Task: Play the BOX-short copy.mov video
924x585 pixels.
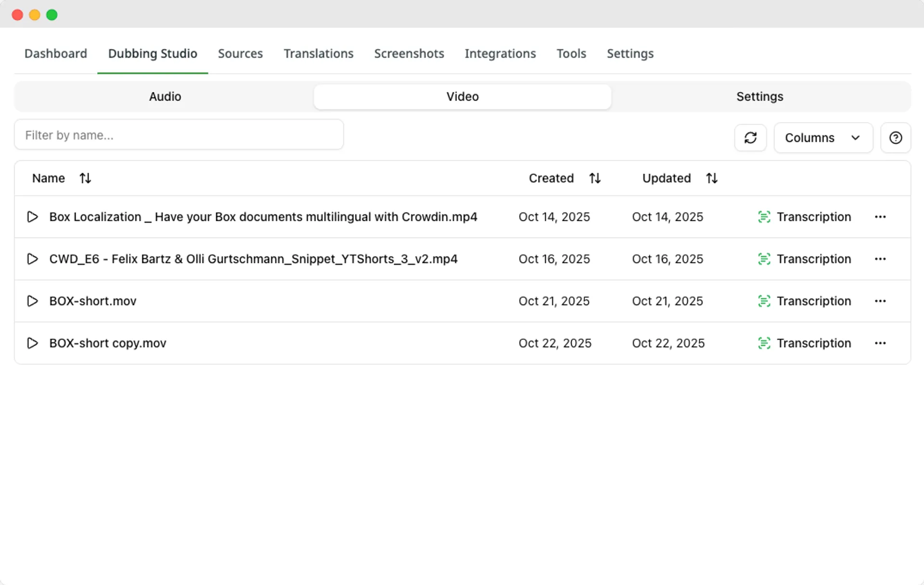Action: click(x=32, y=343)
